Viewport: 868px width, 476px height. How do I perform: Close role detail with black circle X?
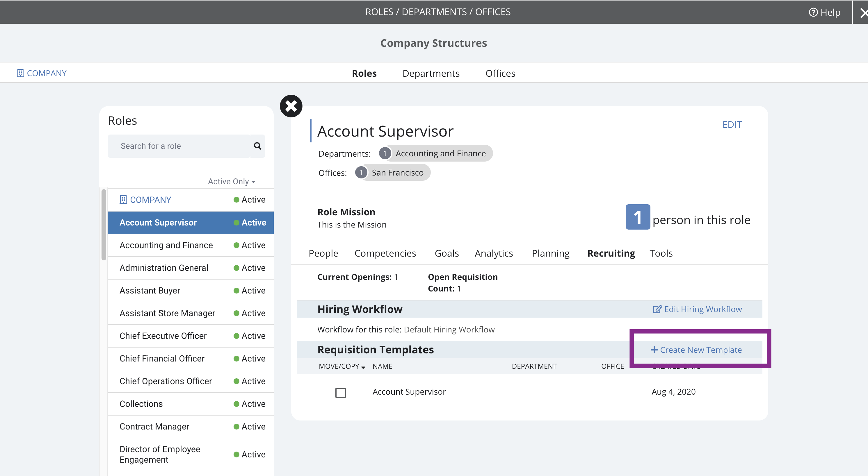tap(291, 106)
